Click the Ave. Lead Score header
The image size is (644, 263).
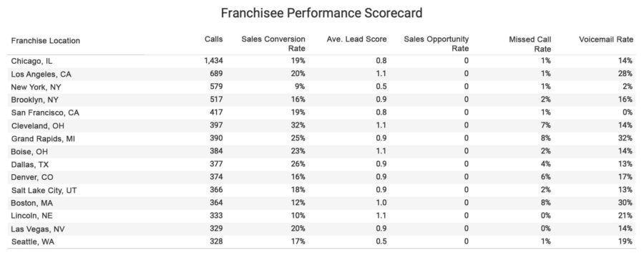click(x=356, y=39)
